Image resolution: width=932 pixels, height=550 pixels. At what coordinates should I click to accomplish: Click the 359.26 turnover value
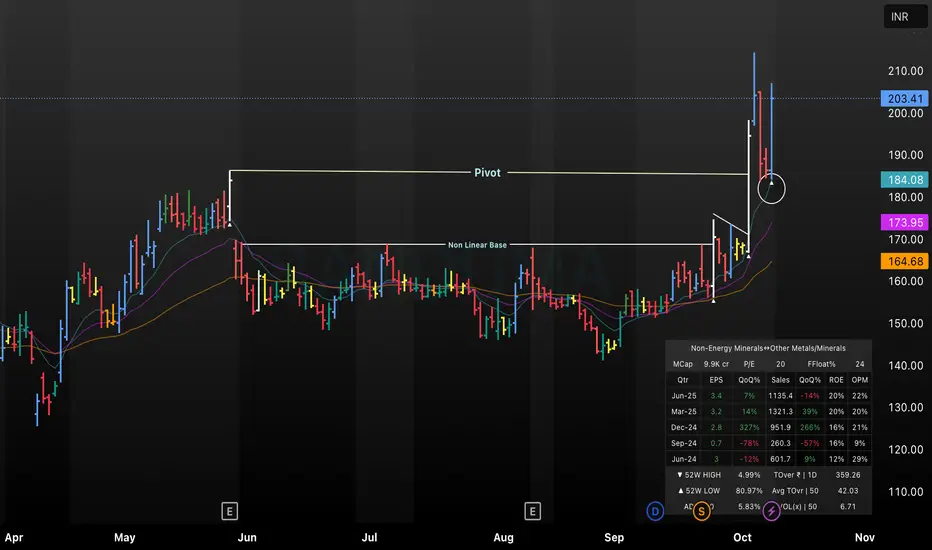848,475
